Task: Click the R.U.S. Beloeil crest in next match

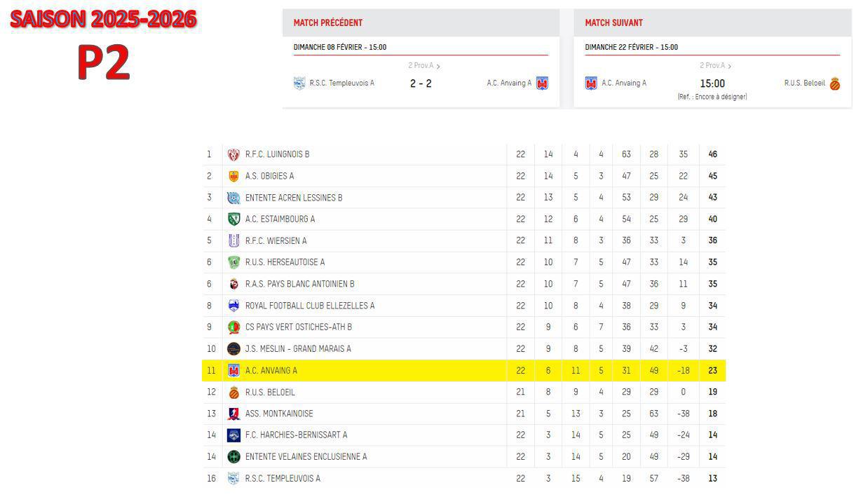Action: click(834, 83)
